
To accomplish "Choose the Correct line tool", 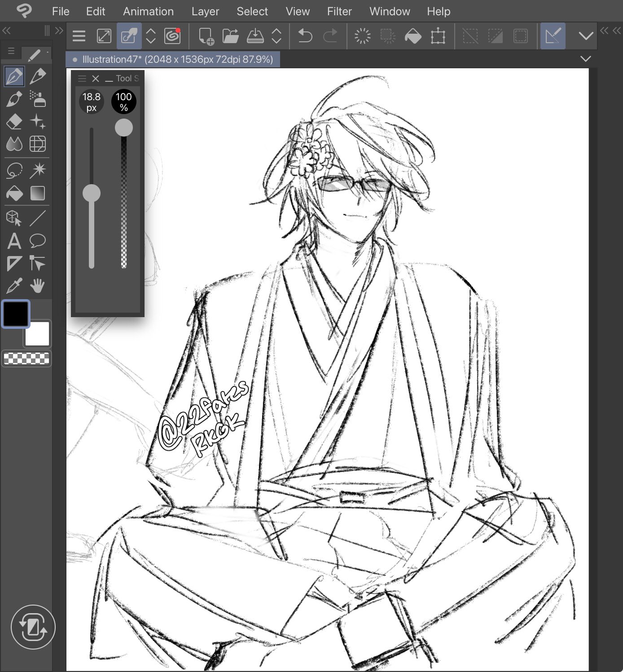I will pyautogui.click(x=38, y=263).
